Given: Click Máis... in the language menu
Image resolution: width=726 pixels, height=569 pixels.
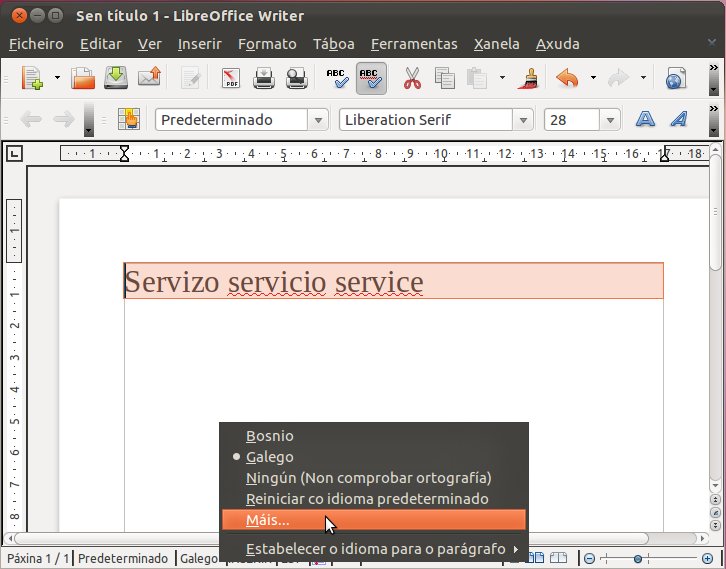Looking at the screenshot, I should point(374,520).
